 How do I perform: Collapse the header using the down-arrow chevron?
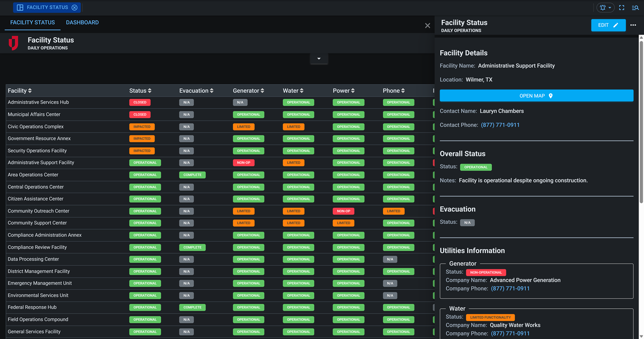319,58
